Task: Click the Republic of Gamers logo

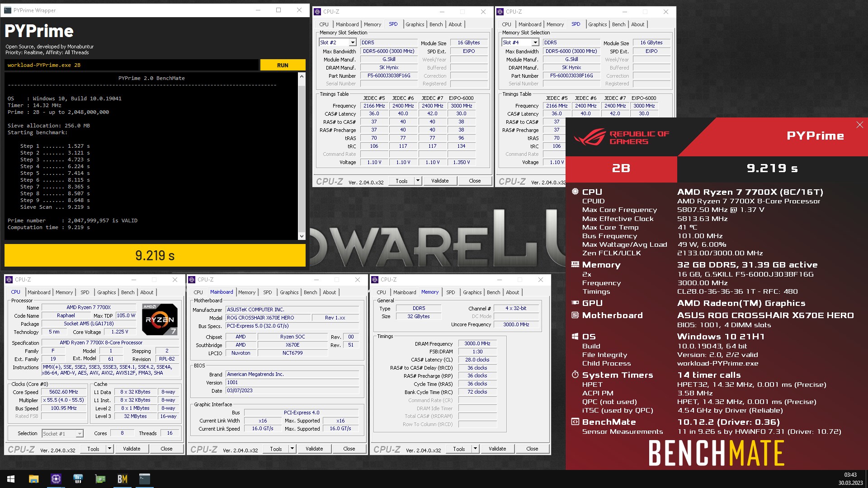Action: tap(621, 137)
